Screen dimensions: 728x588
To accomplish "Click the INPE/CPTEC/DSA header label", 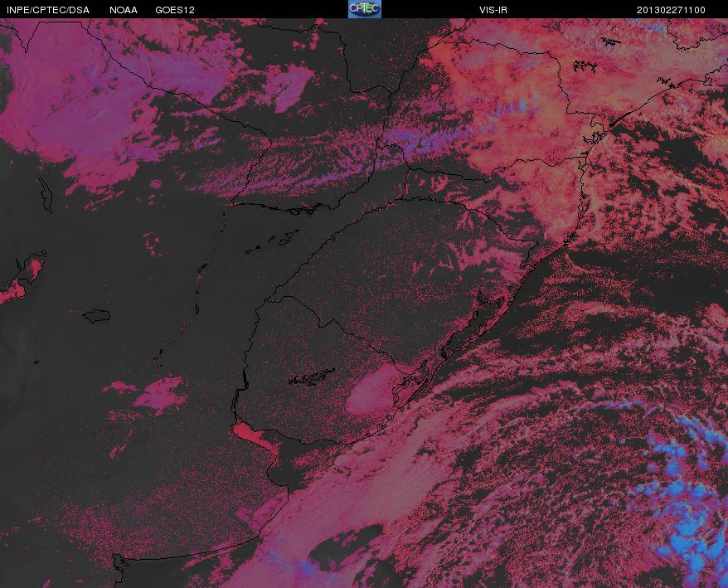I will point(48,10).
